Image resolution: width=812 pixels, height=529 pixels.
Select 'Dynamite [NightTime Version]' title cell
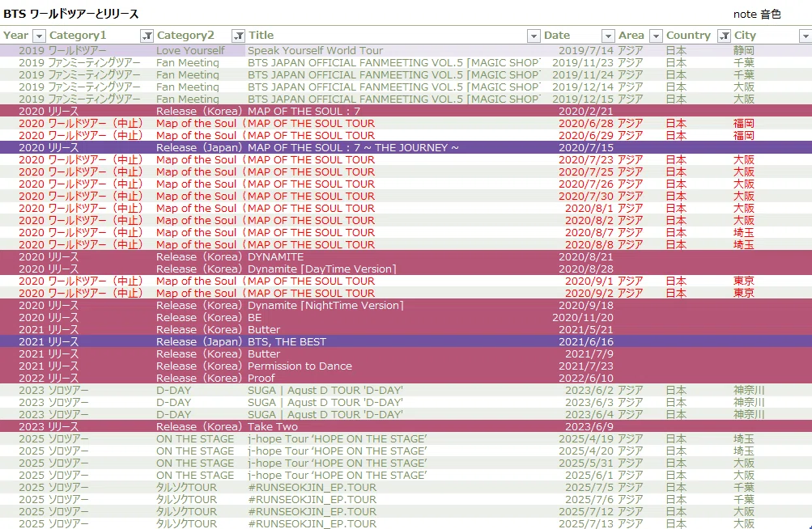(x=325, y=306)
